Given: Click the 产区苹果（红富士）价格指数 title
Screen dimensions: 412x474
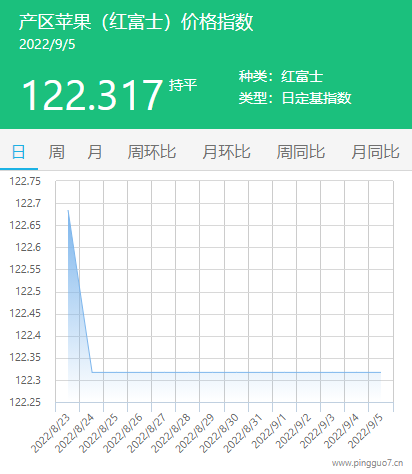Looking at the screenshot, I should (x=136, y=22).
